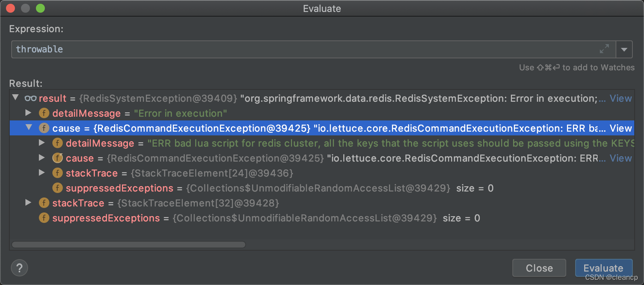The height and width of the screenshot is (285, 644).
Task: Click field icon of "Error in execution" detailMessage
Action: 44,113
